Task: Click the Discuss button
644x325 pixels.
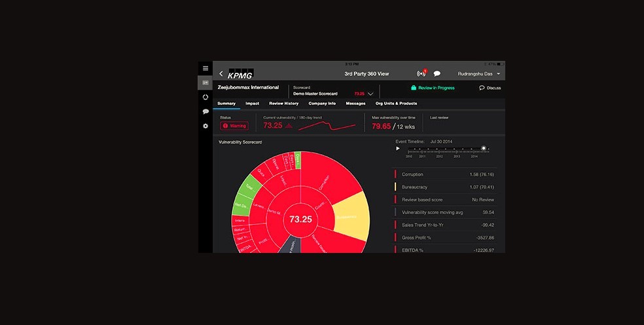Action: pos(490,88)
